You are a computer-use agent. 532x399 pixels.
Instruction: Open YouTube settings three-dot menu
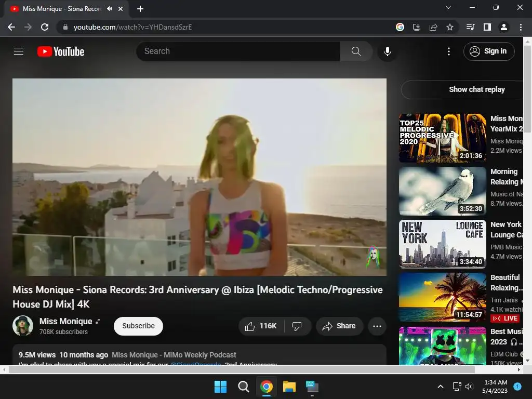pyautogui.click(x=448, y=51)
